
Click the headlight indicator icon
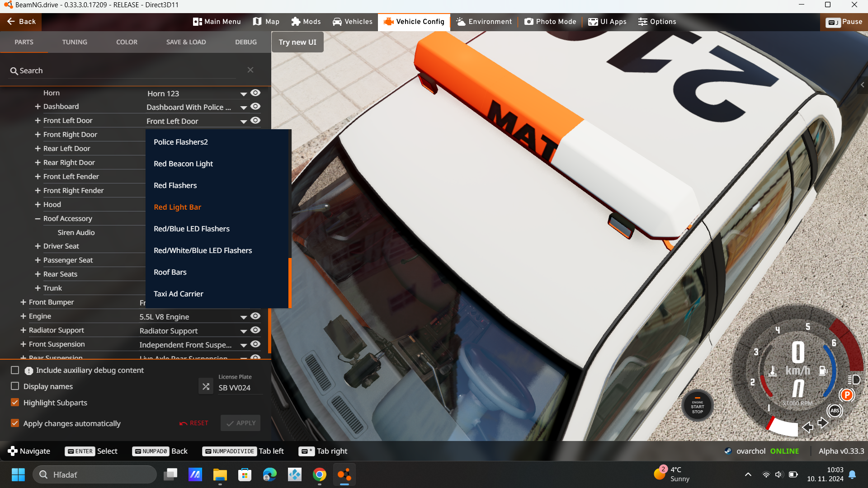[x=854, y=380]
